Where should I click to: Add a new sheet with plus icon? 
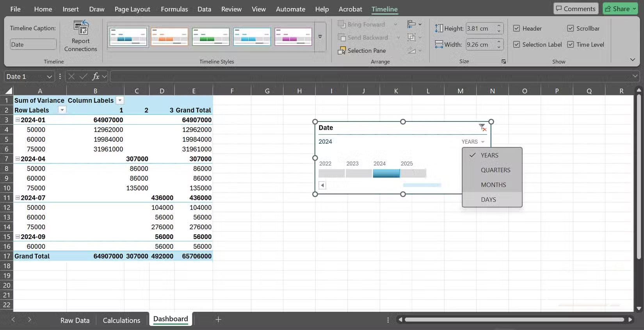point(218,319)
